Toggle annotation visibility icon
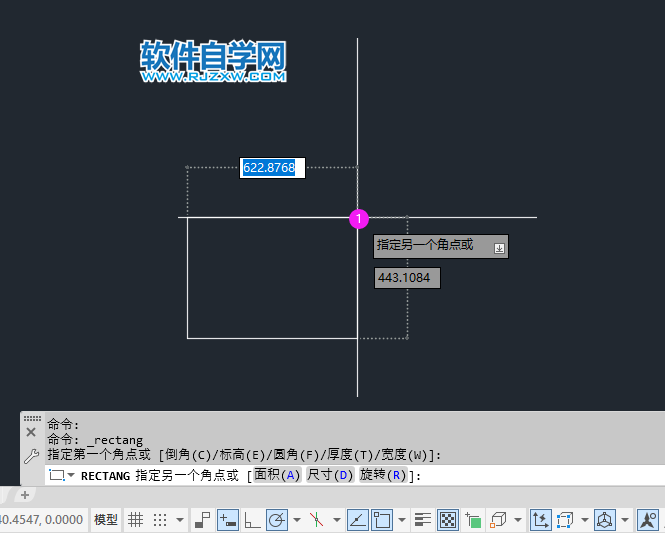The width and height of the screenshot is (665, 533). click(x=648, y=520)
